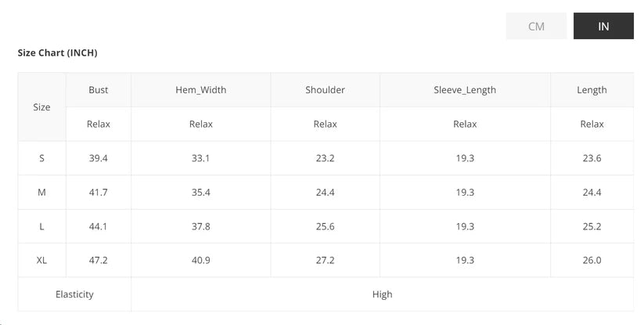
Task: Click the Length column header
Action: (x=592, y=90)
